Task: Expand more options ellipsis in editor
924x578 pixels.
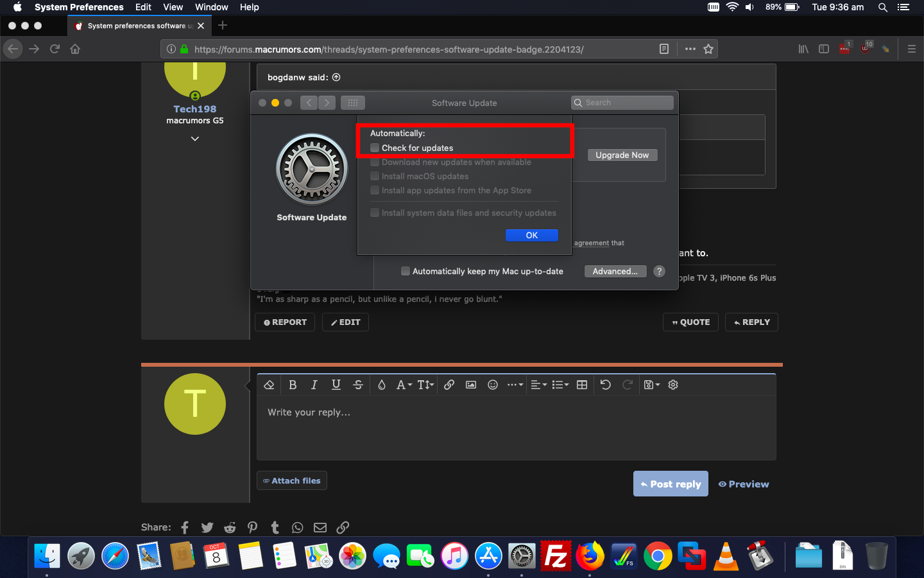Action: [x=515, y=385]
